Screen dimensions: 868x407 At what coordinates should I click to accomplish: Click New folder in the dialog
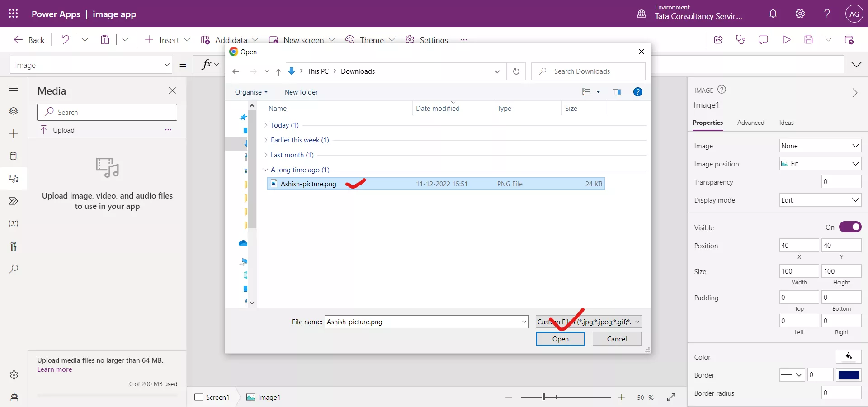pos(301,92)
